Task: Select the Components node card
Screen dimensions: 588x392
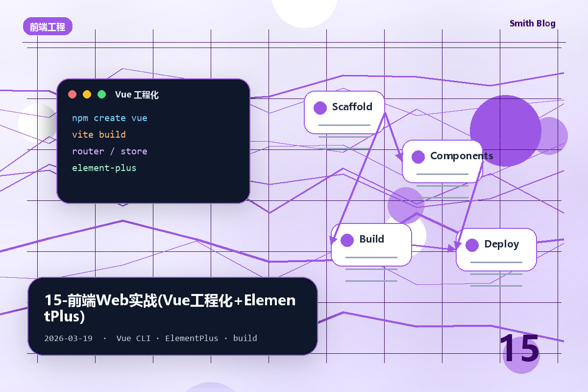Action: tap(442, 161)
